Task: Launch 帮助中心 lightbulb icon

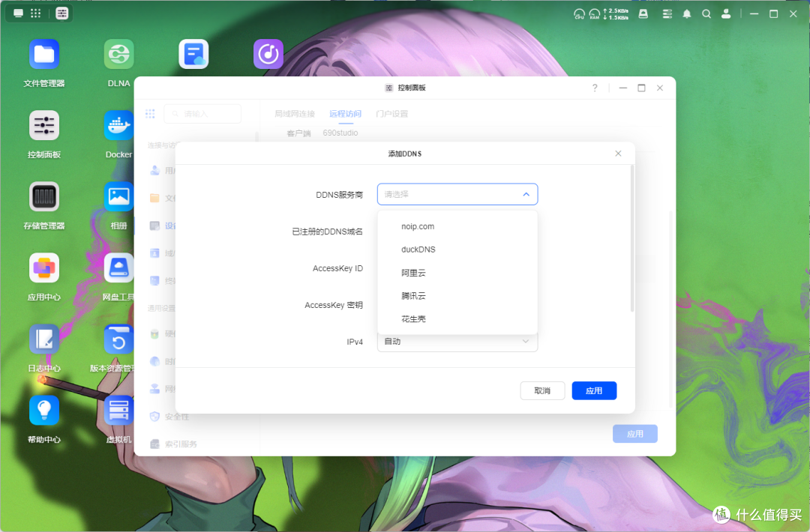Action: (44, 410)
